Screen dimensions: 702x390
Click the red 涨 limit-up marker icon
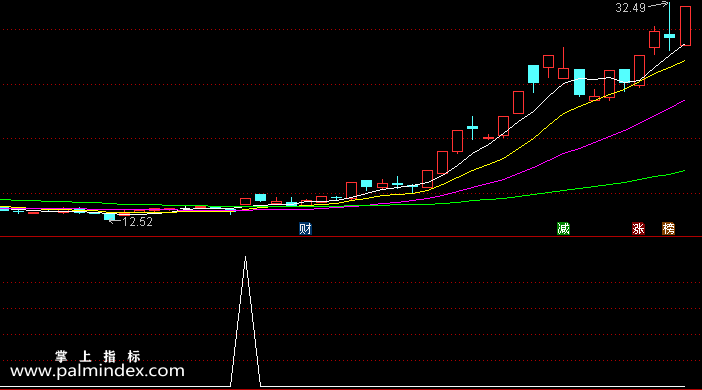638,229
